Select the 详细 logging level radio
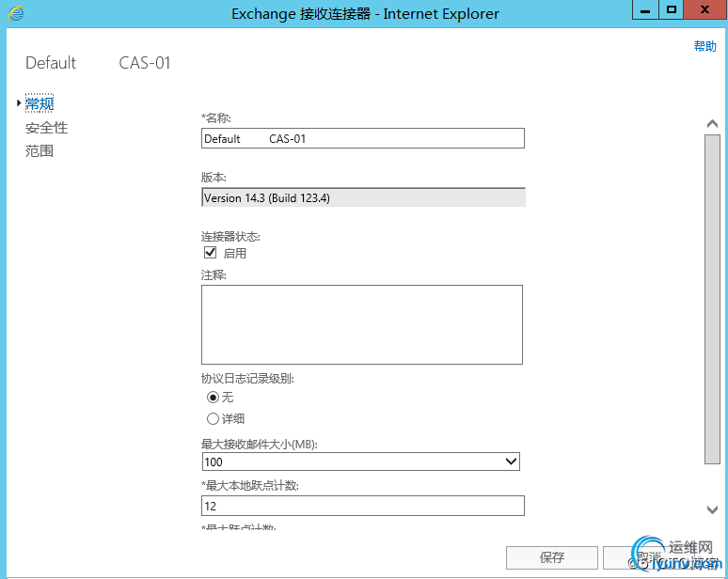Image resolution: width=728 pixels, height=579 pixels. point(213,419)
